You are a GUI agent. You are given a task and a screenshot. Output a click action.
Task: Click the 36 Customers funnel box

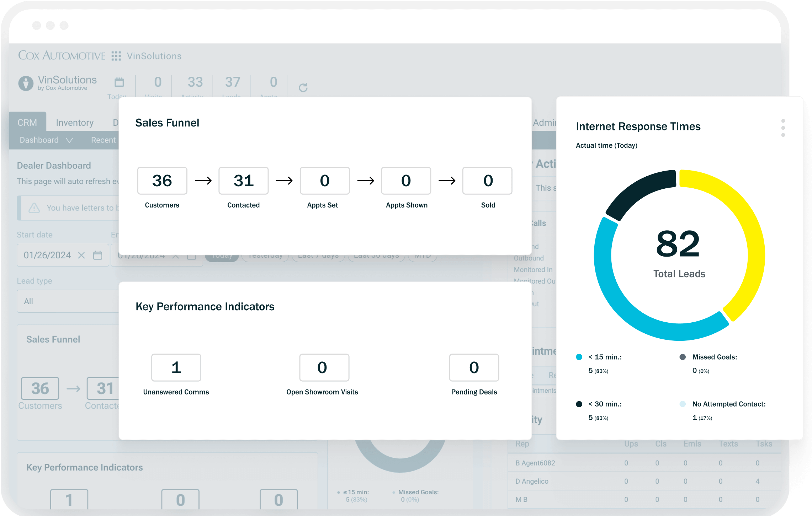[162, 181]
